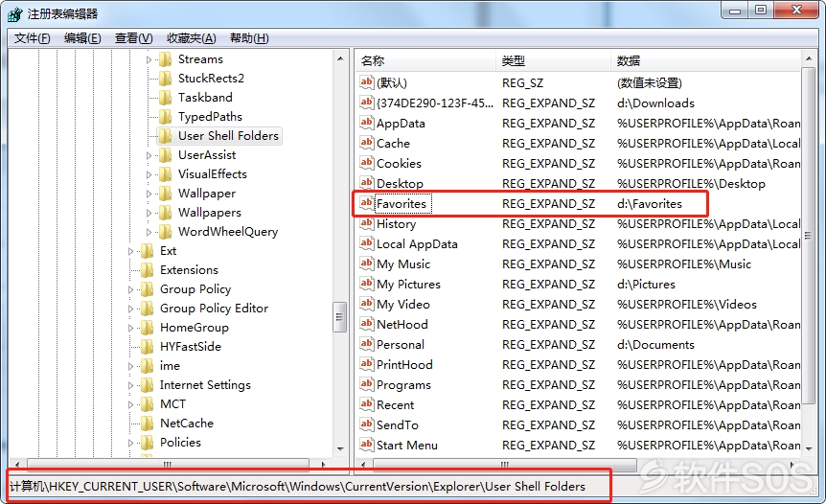Click the MCT folder icon
The height and width of the screenshot is (504, 826).
[148, 404]
